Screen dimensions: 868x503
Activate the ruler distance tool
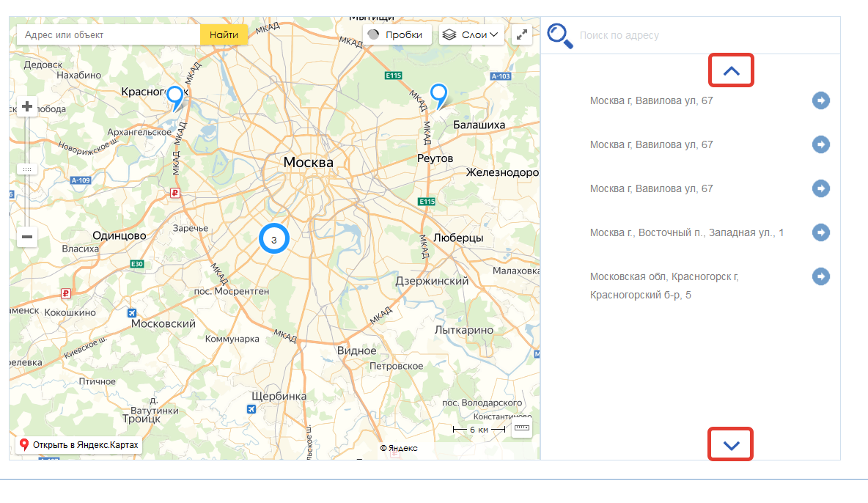point(522,428)
